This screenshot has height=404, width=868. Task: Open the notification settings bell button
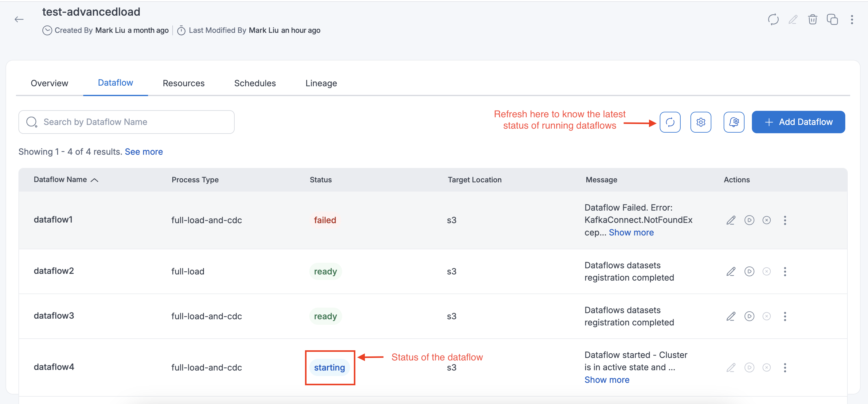coord(733,122)
